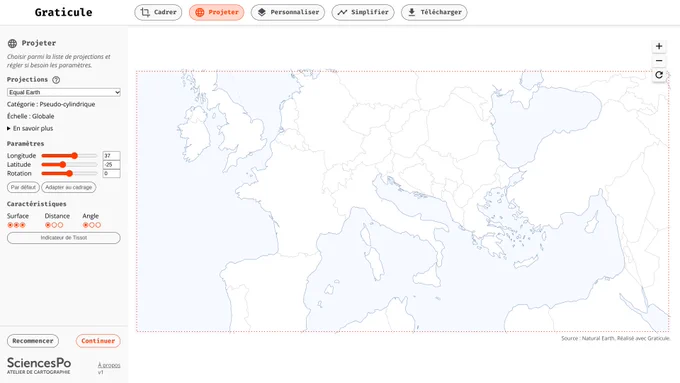Open the Télécharger step
Screen dimensions: 680x383
[434, 12]
